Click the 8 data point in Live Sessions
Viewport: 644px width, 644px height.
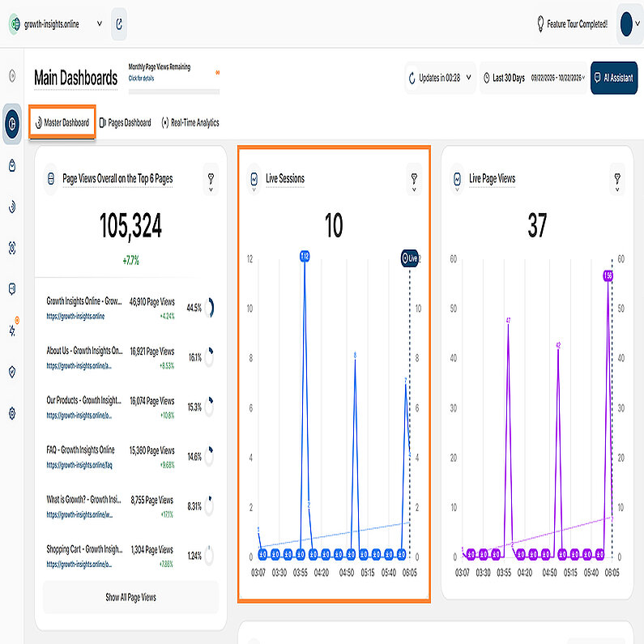coord(355,356)
